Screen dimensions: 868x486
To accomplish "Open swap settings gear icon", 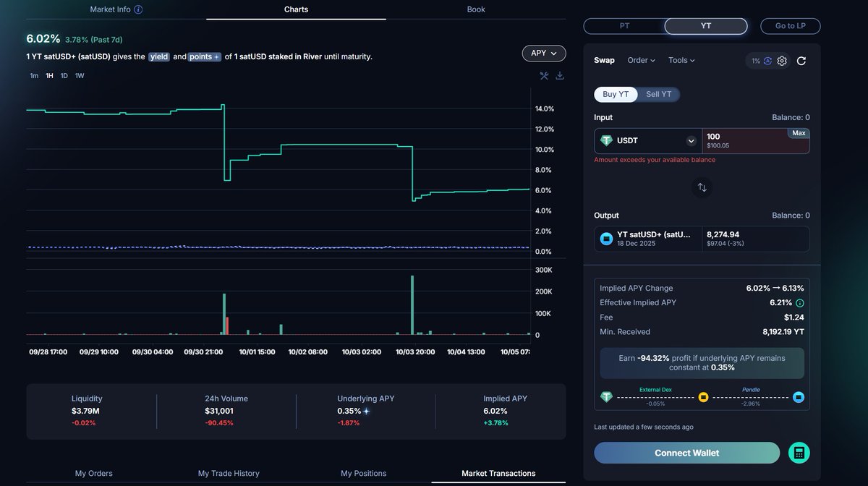I will coord(782,61).
